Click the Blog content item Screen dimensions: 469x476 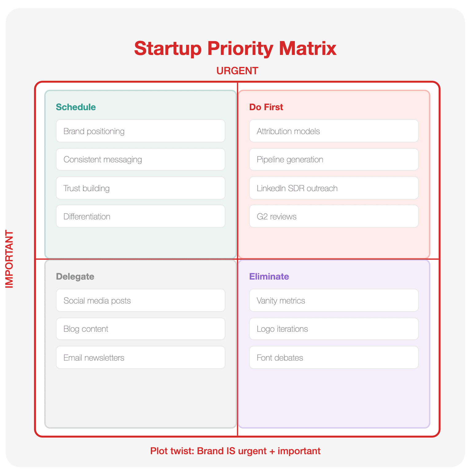tap(141, 329)
